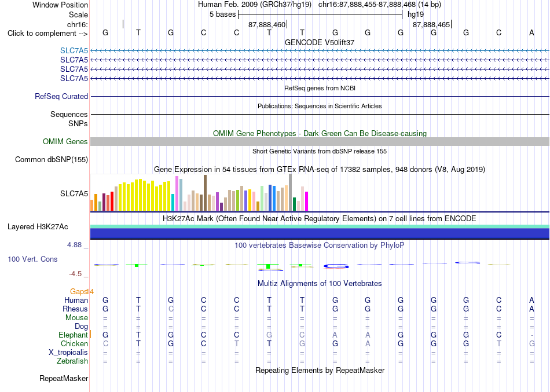
Task: Click the light-blue SLC7A5 transcript label
Action: pos(74,50)
